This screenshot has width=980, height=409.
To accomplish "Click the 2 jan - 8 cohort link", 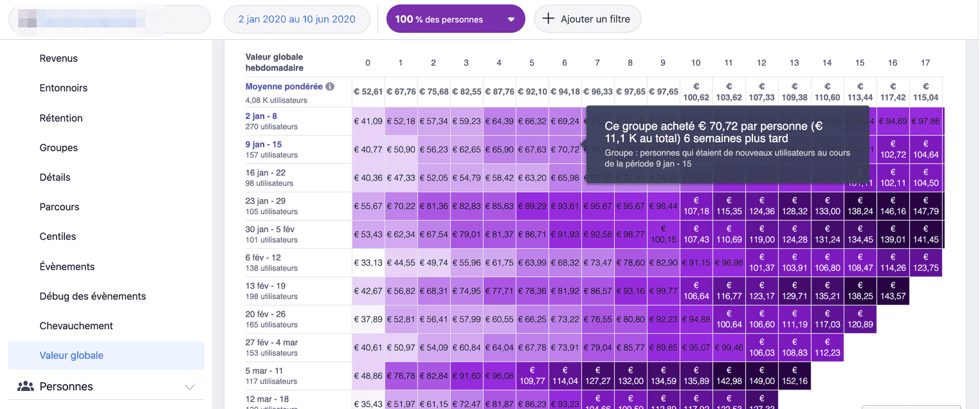I will tap(261, 116).
